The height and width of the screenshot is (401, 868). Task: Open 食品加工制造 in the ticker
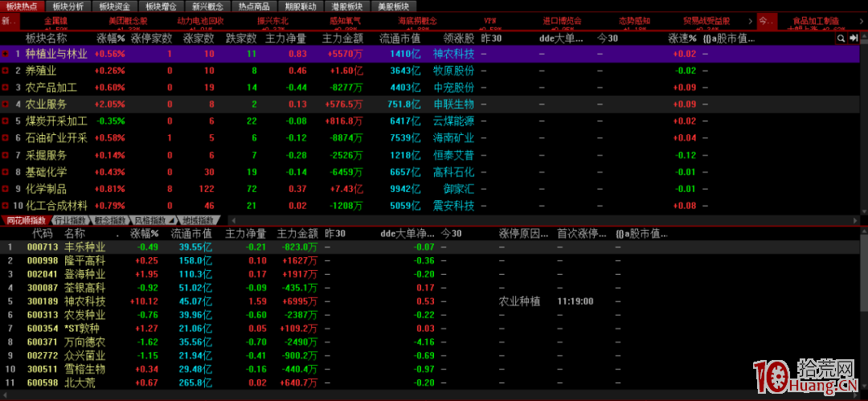tap(816, 21)
